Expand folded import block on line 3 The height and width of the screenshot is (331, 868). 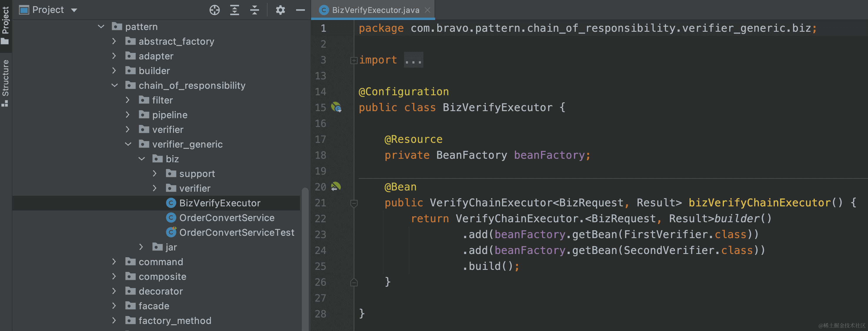353,61
